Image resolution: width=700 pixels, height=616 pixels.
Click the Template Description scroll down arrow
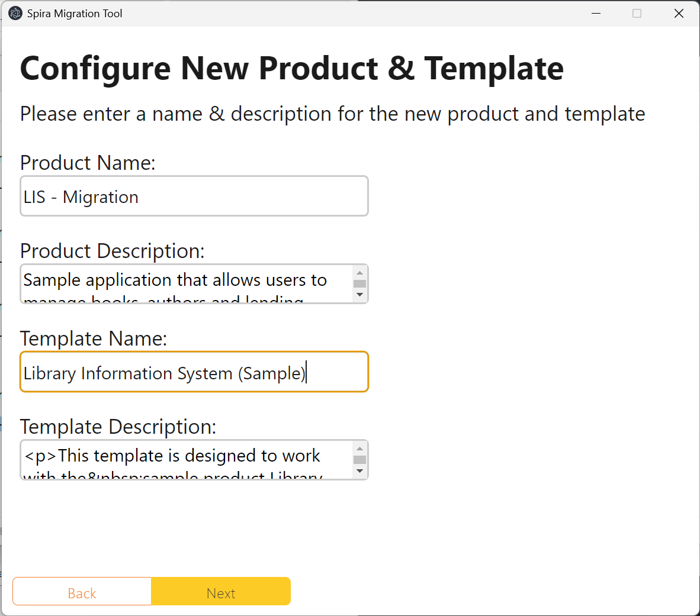[360, 470]
